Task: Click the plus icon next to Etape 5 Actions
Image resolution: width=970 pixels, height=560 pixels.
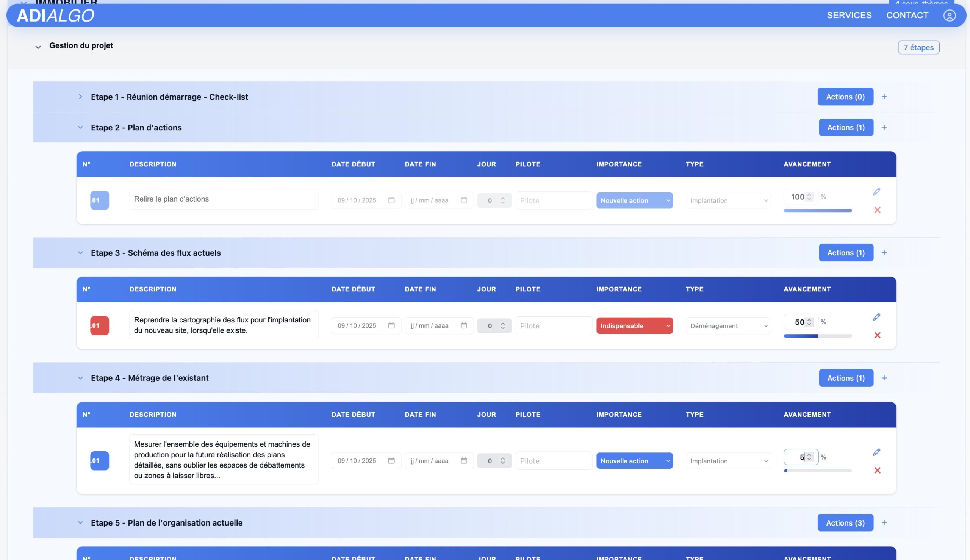Action: [x=884, y=522]
